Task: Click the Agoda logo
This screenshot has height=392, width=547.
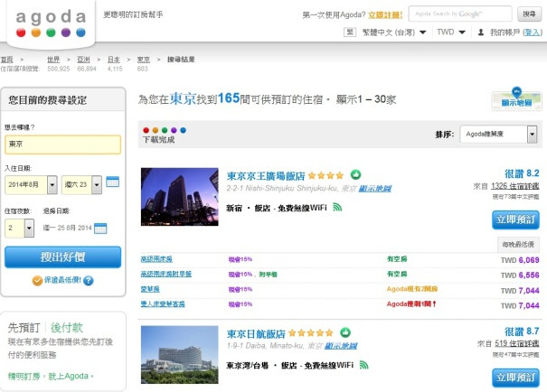Action: (x=51, y=23)
